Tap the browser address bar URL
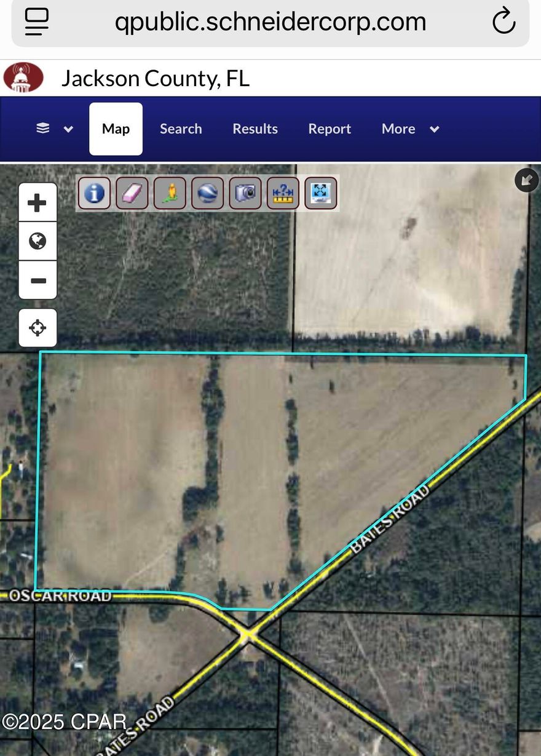 (x=270, y=22)
